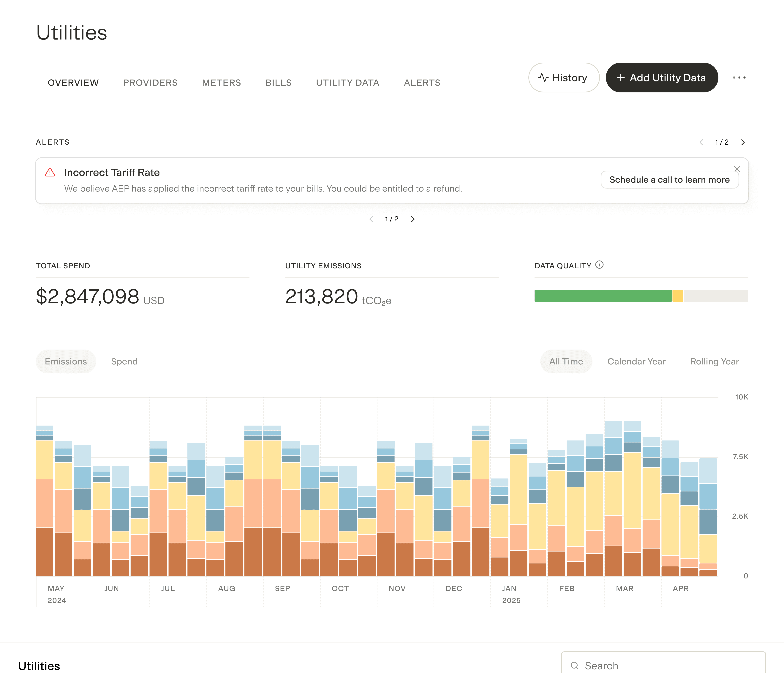Click the JAN 2025 label on chart axis
The image size is (784, 673).
(x=511, y=594)
